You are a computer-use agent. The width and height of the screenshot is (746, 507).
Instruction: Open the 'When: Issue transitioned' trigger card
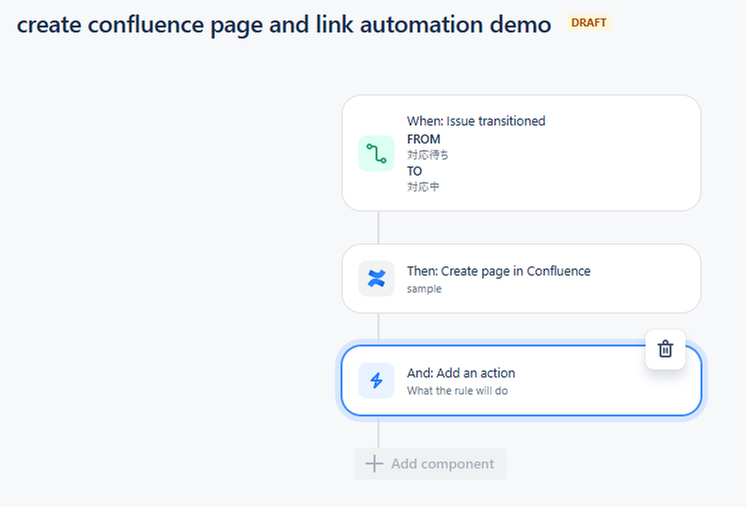tap(521, 153)
